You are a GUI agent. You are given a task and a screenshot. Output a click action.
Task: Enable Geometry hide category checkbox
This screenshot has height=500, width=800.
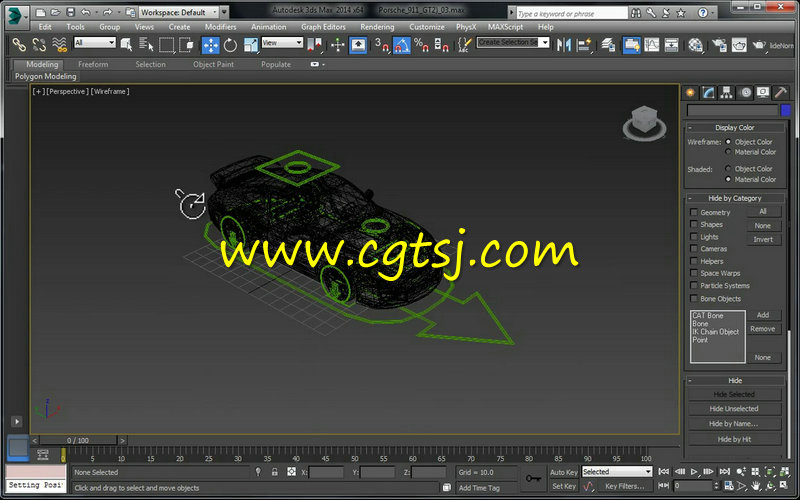(693, 212)
